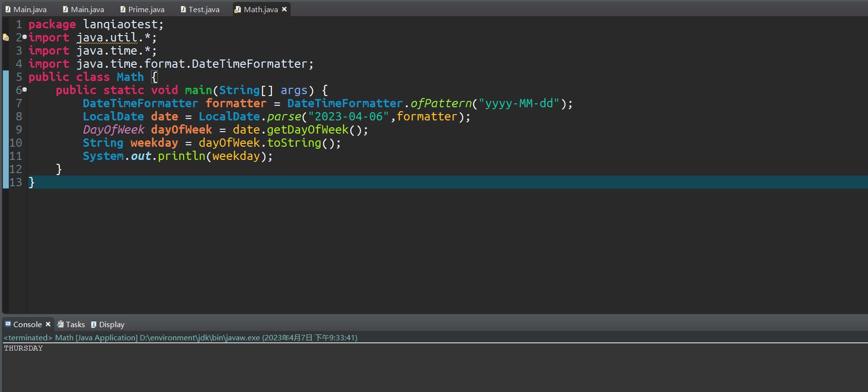Click the Display view icon
The height and width of the screenshot is (392, 868).
tap(94, 324)
